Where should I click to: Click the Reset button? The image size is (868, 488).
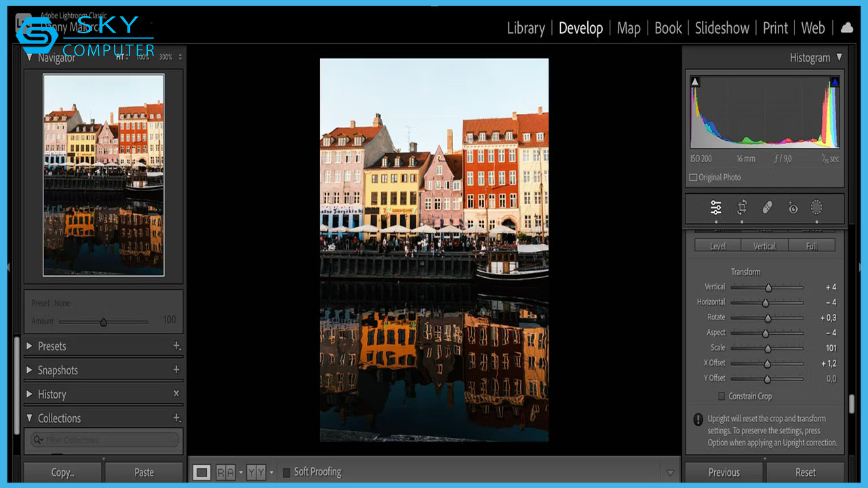(x=805, y=472)
